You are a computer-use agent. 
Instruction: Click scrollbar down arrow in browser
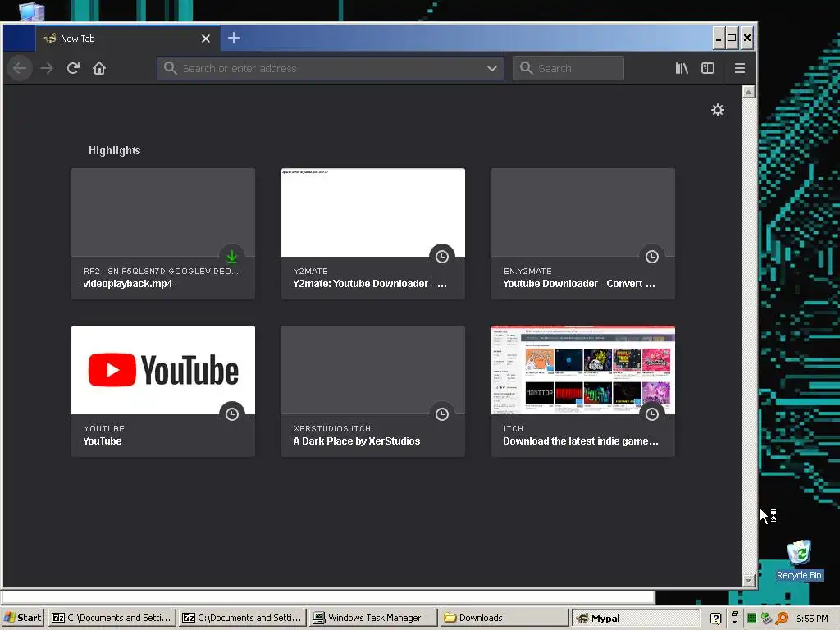748,580
